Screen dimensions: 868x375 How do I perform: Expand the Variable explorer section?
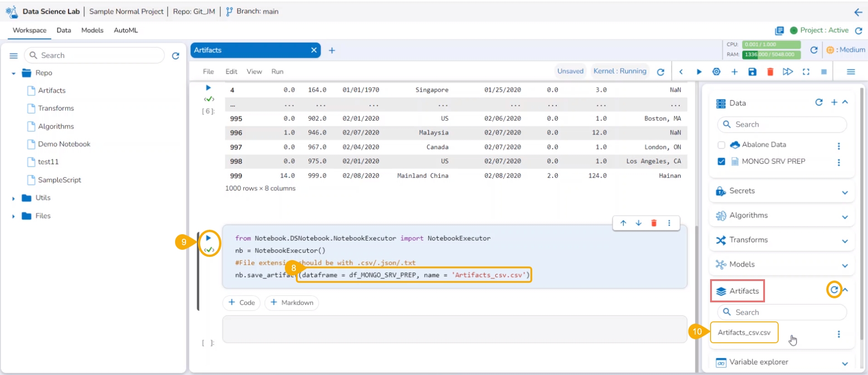[x=844, y=363]
